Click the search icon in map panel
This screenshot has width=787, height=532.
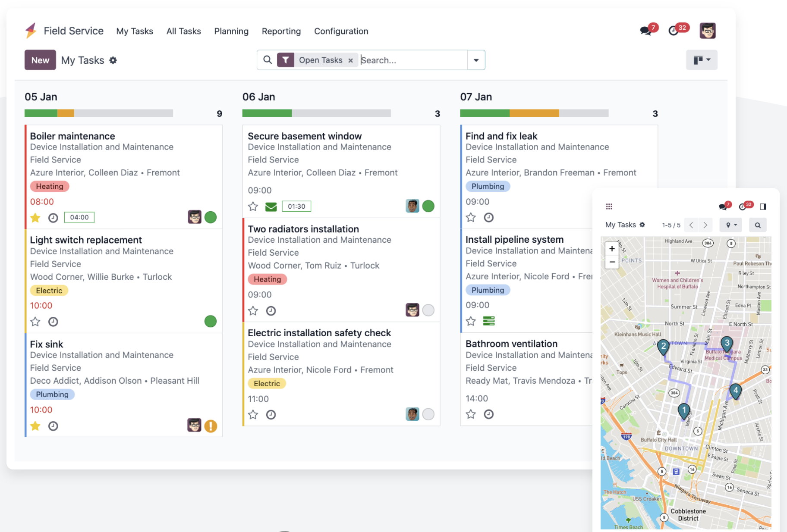click(x=757, y=225)
